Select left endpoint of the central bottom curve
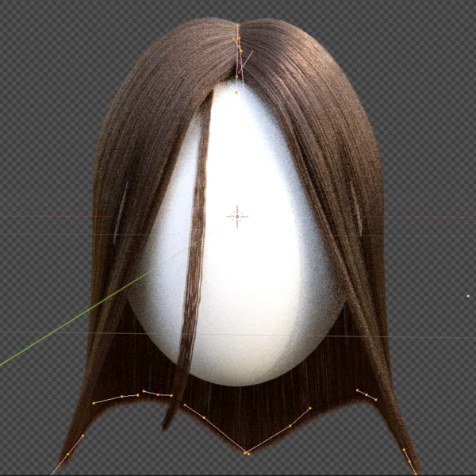The height and width of the screenshot is (476, 476). [185, 405]
